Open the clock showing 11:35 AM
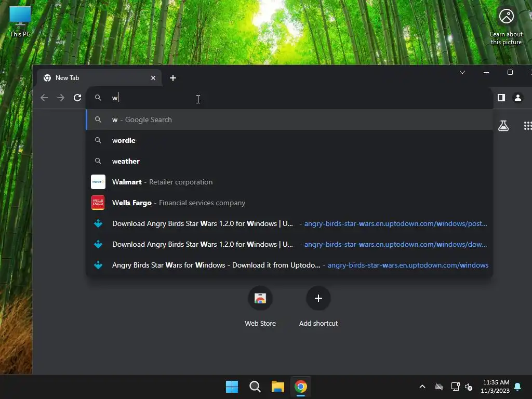Viewport: 532px width, 399px height. (495, 387)
